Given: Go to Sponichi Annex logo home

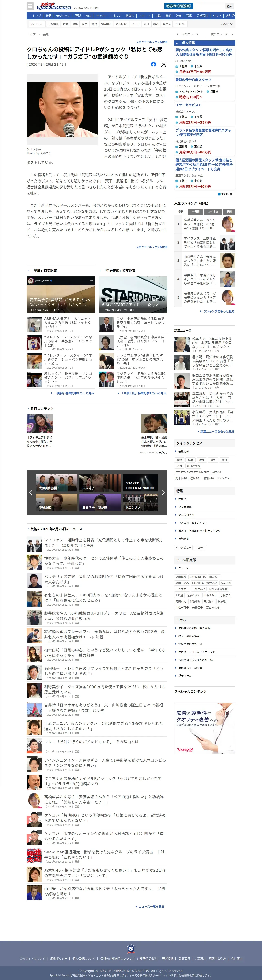Looking at the screenshot, I should click(54, 6).
